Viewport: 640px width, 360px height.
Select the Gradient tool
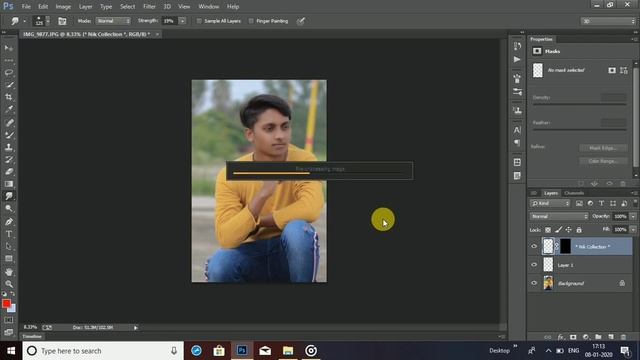click(x=9, y=184)
